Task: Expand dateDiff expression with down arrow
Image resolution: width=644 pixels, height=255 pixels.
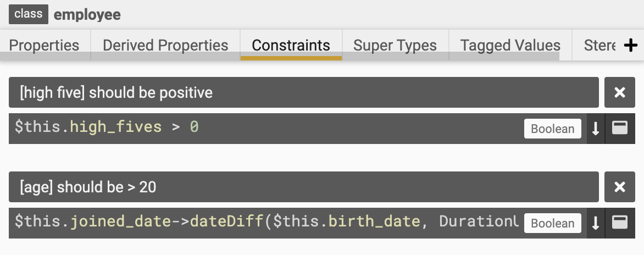Action: [596, 223]
